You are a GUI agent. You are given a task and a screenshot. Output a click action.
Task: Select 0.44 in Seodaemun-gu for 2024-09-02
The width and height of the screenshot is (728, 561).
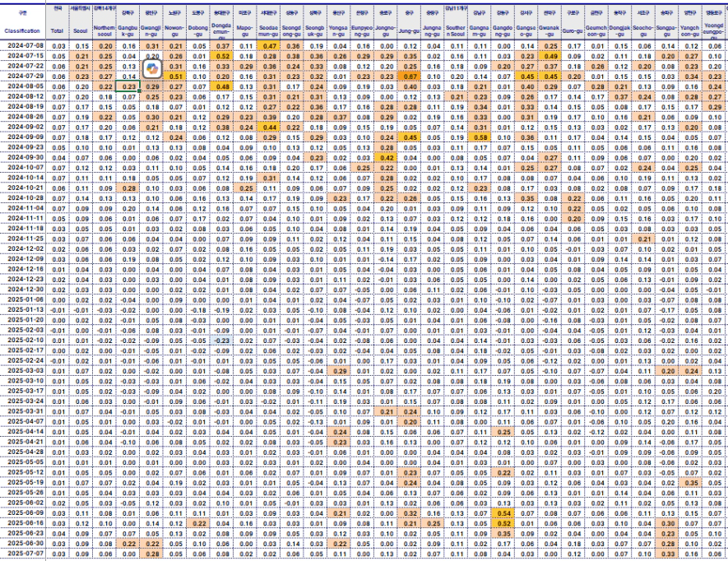[x=269, y=127]
